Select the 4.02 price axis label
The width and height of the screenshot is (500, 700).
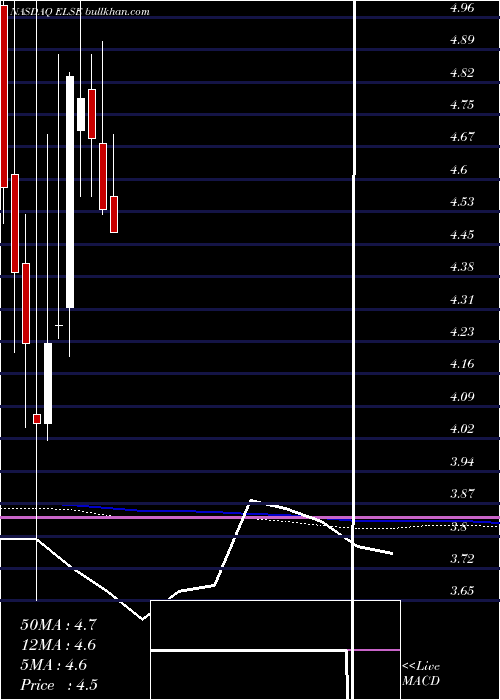pyautogui.click(x=462, y=429)
